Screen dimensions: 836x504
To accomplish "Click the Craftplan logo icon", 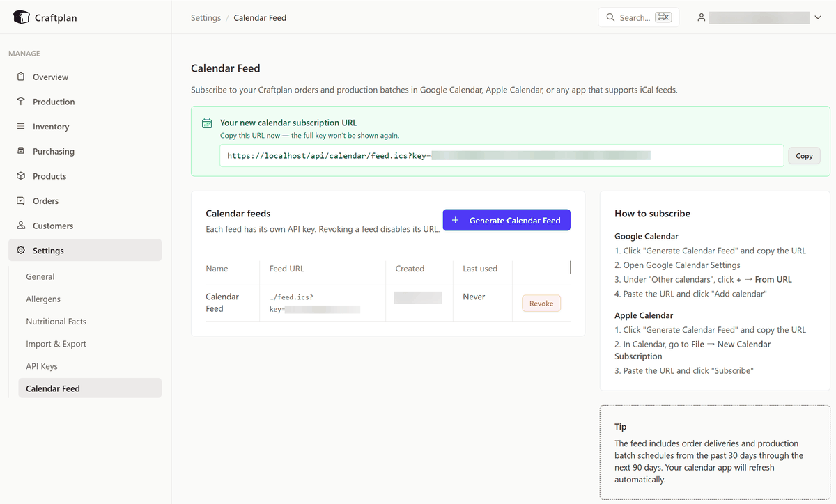I will pyautogui.click(x=21, y=17).
